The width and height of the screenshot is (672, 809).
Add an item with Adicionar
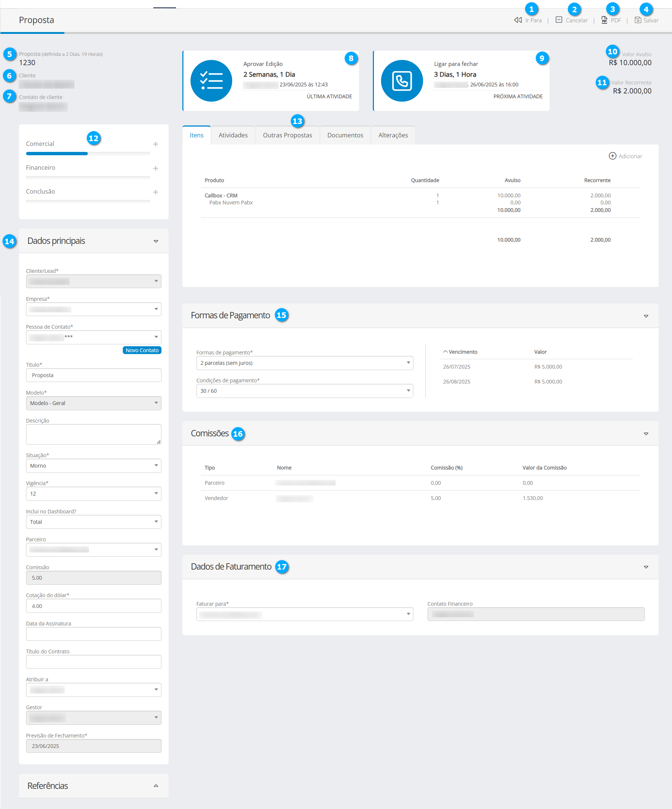point(625,156)
